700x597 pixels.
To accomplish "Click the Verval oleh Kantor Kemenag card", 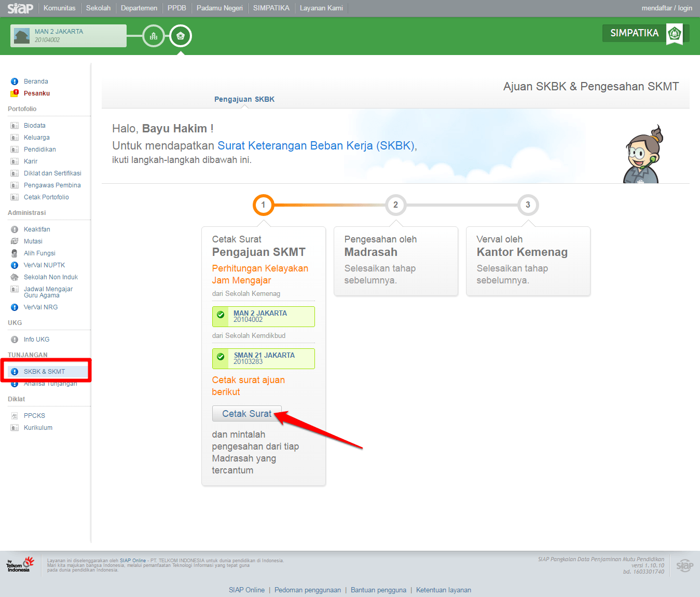I will pyautogui.click(x=528, y=261).
